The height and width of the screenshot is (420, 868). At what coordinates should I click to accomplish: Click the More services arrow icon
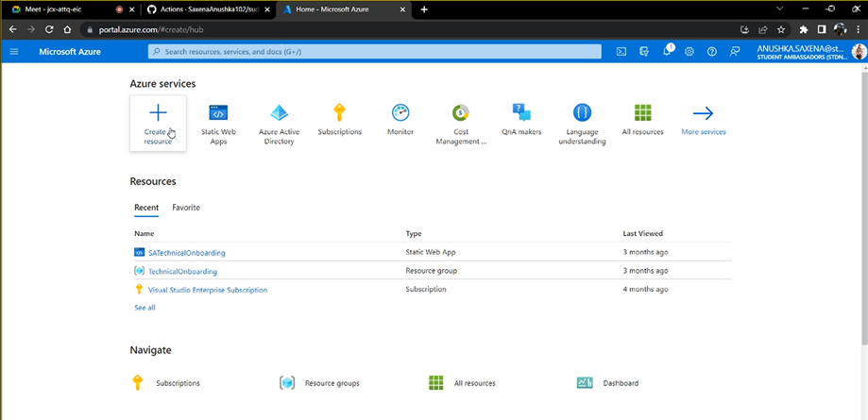coord(703,113)
